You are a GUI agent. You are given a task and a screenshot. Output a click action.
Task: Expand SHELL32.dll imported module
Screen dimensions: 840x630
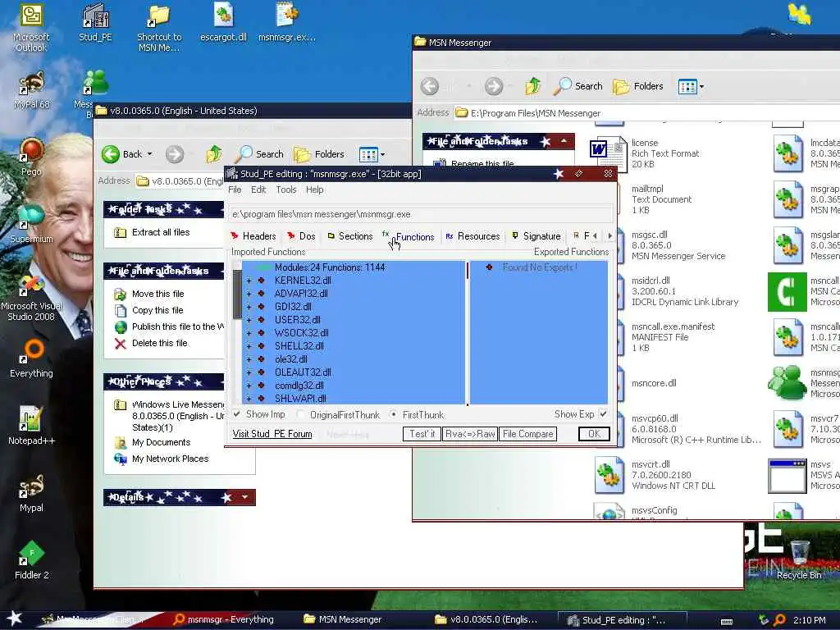pyautogui.click(x=249, y=346)
